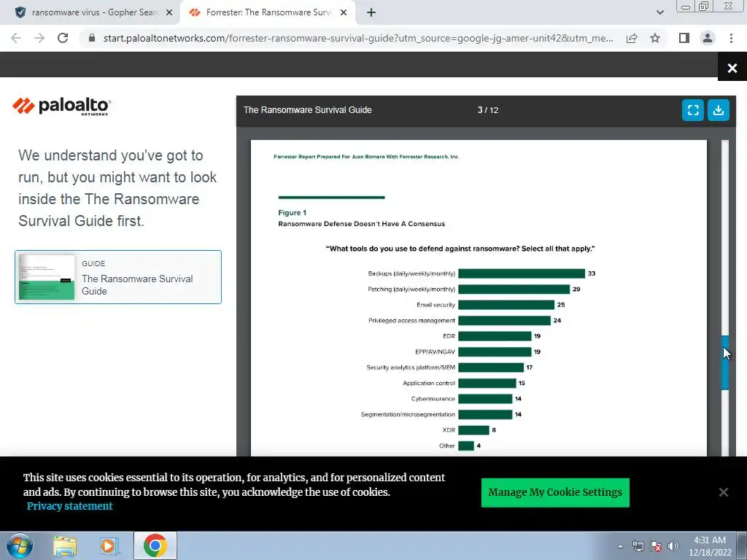Open The Ransomware Survival Guide card

point(118,277)
